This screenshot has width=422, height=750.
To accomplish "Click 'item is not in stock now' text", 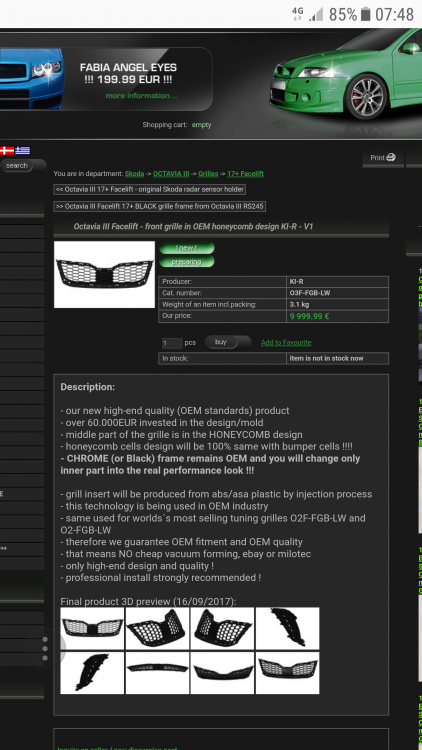I will (x=326, y=358).
